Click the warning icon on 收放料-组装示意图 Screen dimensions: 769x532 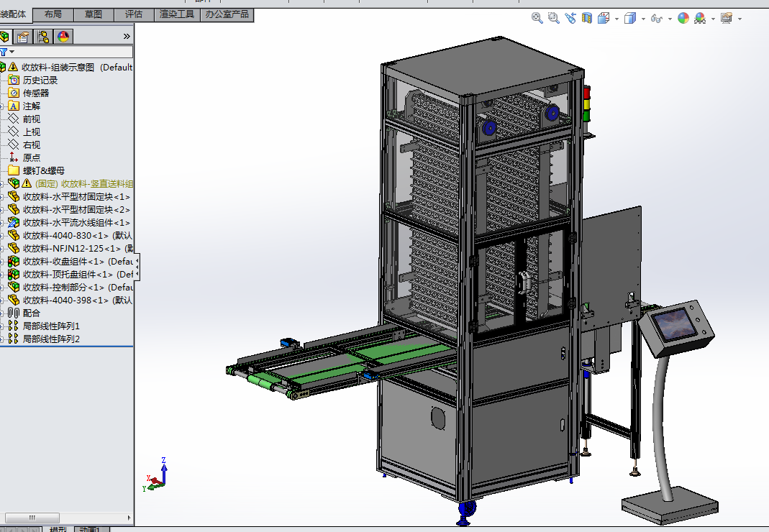[13, 67]
